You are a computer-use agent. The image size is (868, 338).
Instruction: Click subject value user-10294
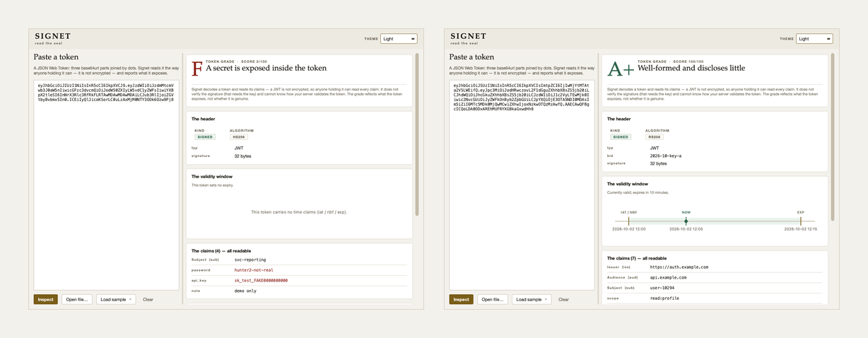pyautogui.click(x=664, y=288)
